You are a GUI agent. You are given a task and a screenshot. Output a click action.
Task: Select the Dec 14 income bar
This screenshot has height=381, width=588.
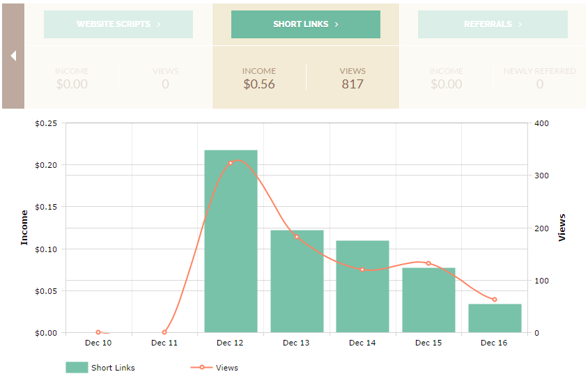tap(362, 286)
